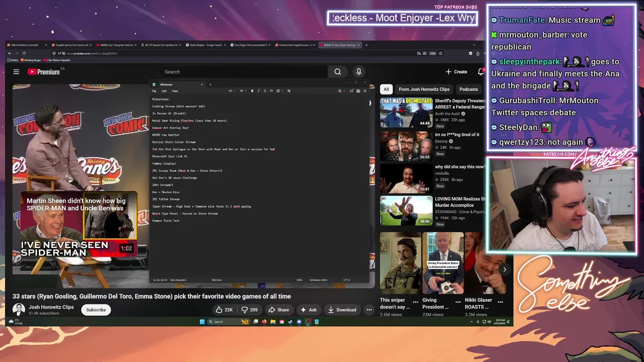Open File Explorer from the taskbar
Screen dimensions: 644x362
point(273,322)
